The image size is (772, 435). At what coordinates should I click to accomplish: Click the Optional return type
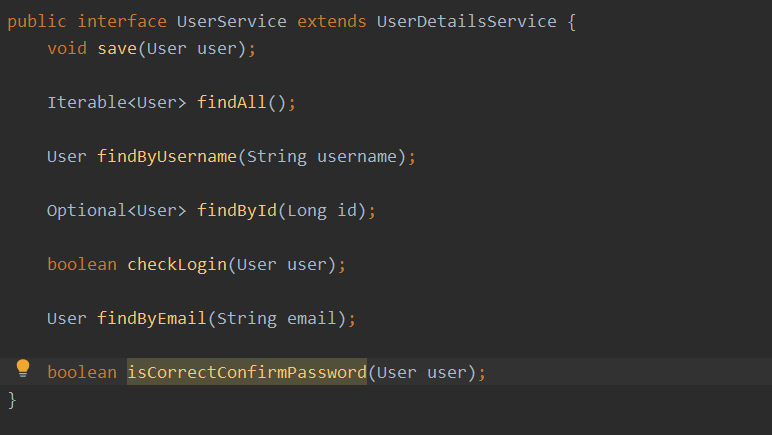pyautogui.click(x=82, y=211)
